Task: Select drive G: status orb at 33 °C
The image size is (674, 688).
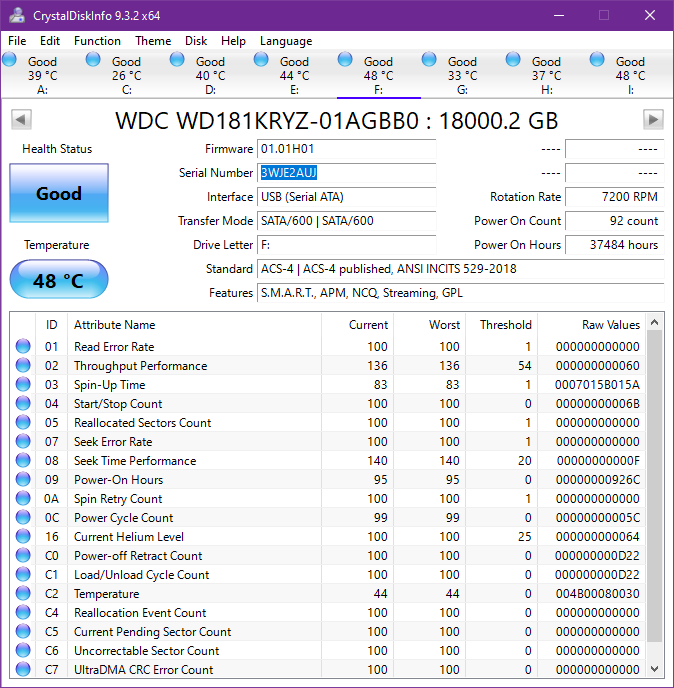Action: click(430, 60)
